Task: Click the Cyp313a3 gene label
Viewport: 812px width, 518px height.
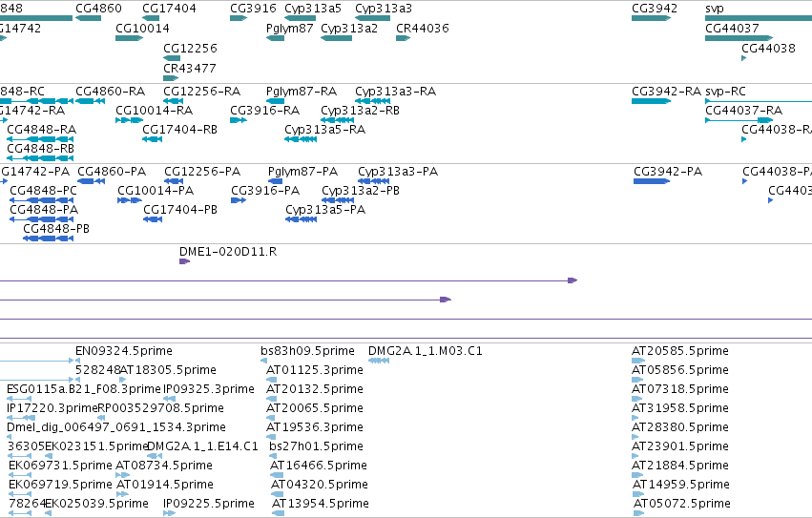Action: [384, 9]
